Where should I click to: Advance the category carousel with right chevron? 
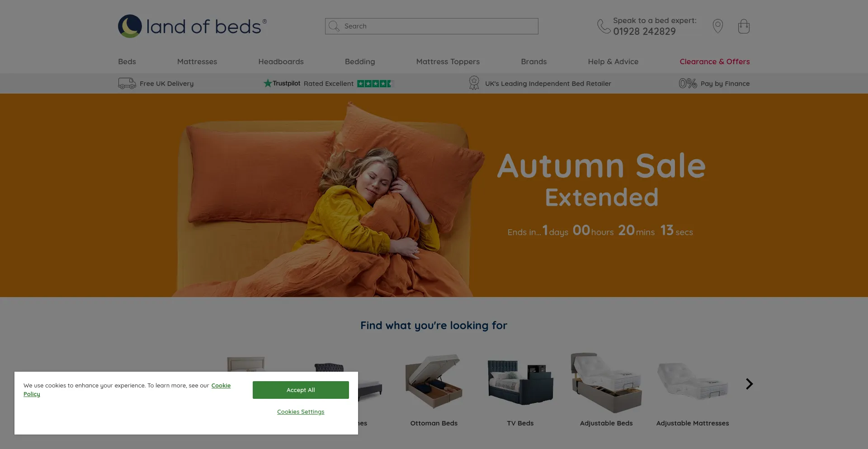tap(749, 384)
